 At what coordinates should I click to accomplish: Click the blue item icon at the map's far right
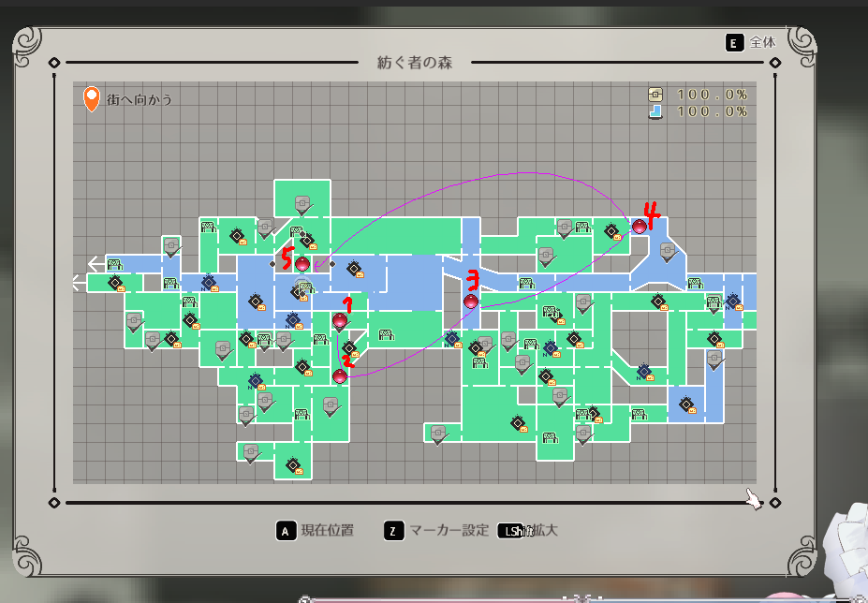click(734, 302)
